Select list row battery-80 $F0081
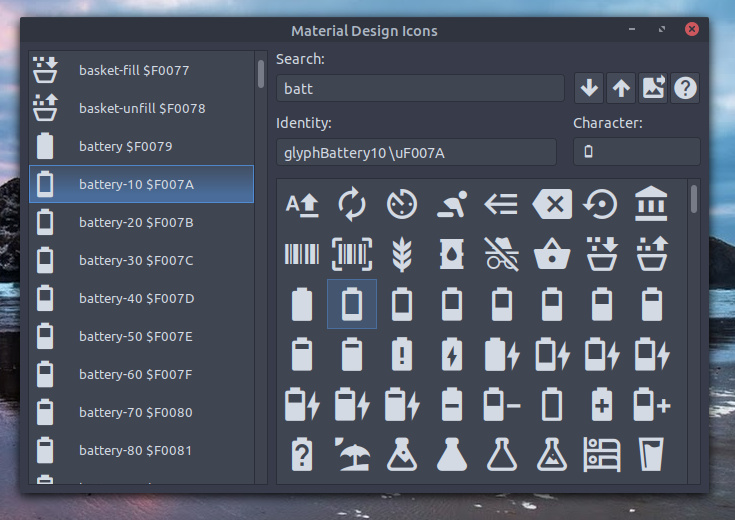735x520 pixels. (x=141, y=450)
